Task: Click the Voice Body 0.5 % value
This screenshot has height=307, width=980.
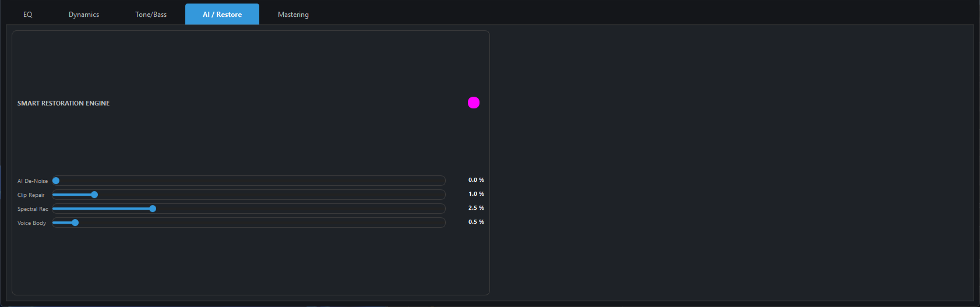Action: click(476, 222)
